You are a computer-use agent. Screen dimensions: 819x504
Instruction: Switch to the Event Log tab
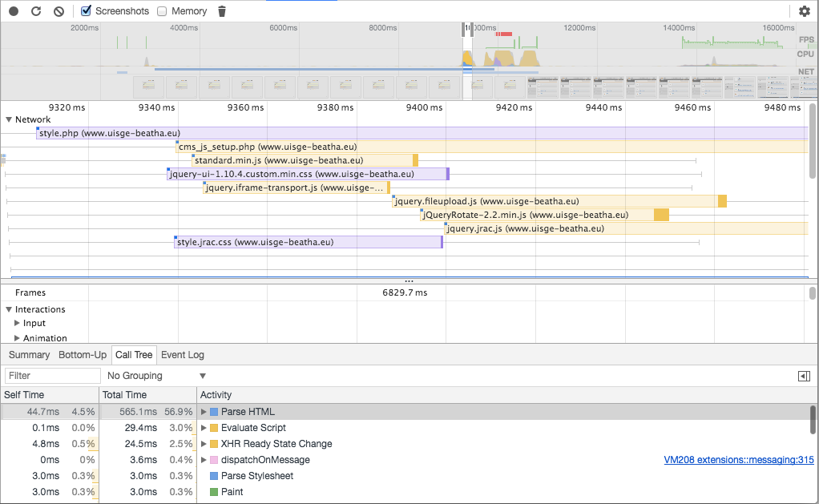tap(183, 355)
